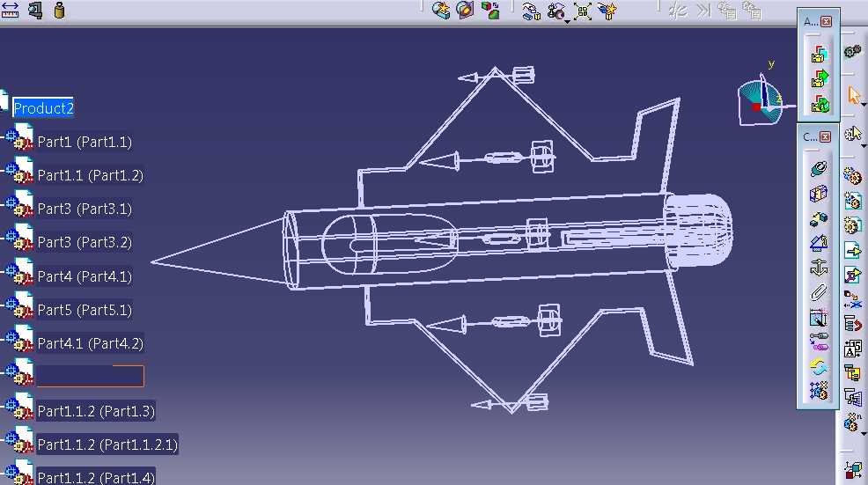Select Part4.1 (Part4.2) in tree
Viewport: 868px width, 485px height.
90,343
